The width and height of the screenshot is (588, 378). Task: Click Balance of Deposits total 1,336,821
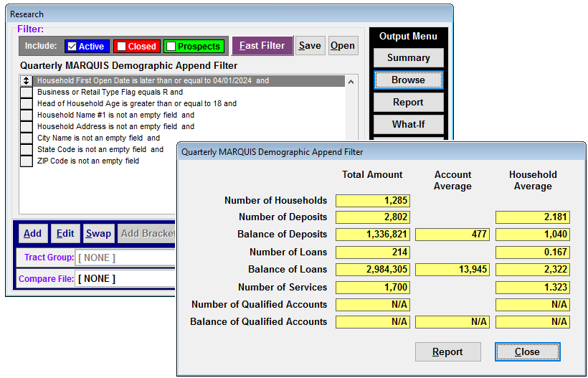[x=373, y=235]
